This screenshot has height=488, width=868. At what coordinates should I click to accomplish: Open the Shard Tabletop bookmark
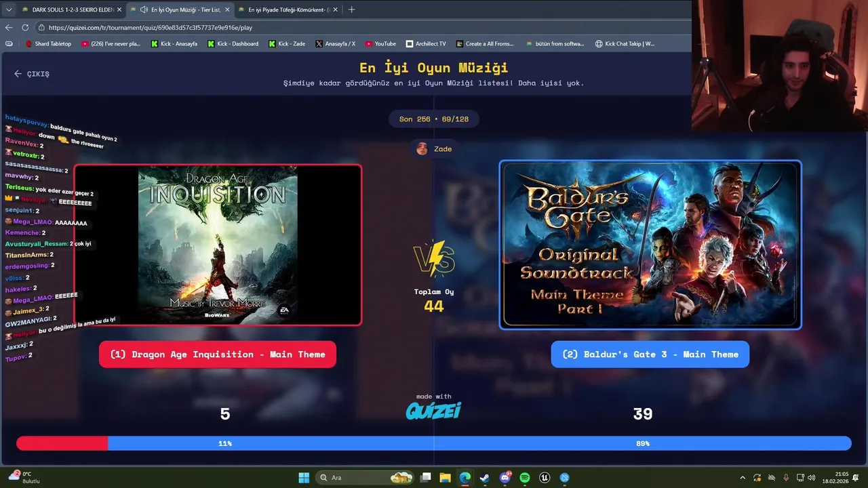pyautogui.click(x=48, y=43)
